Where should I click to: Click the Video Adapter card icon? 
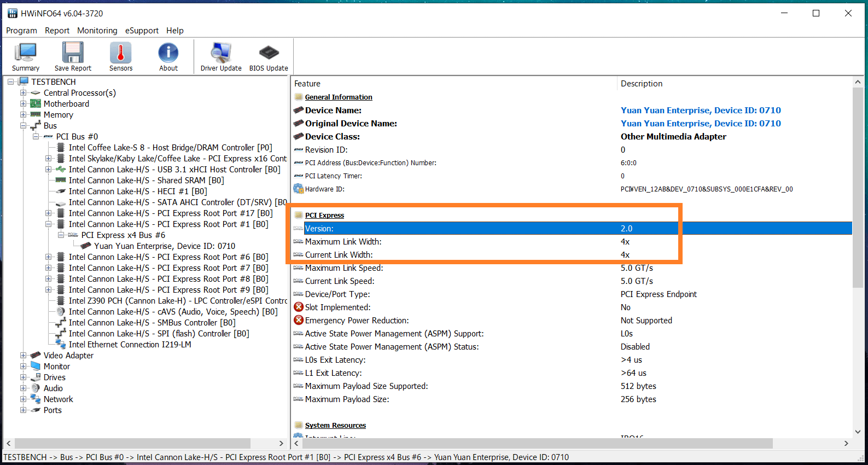coord(36,355)
